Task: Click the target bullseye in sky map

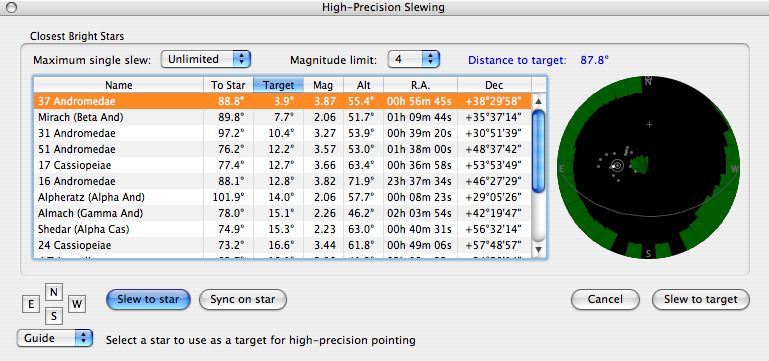Action: point(617,166)
